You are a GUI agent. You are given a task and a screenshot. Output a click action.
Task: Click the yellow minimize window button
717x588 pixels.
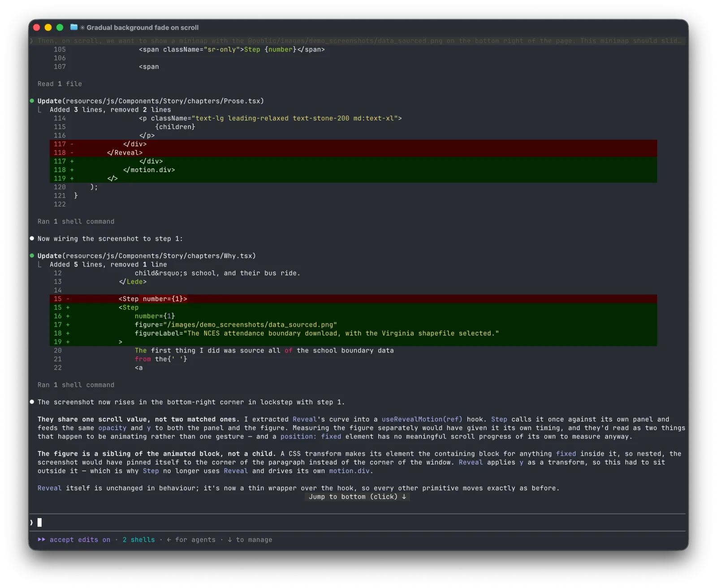click(x=48, y=27)
